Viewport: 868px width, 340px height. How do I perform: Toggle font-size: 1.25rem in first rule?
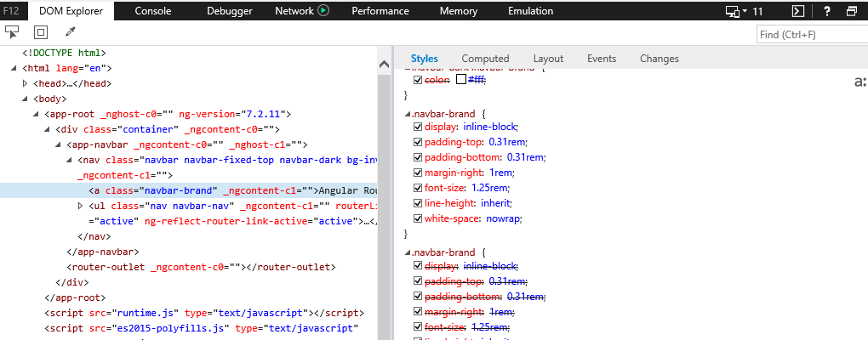[x=418, y=188]
